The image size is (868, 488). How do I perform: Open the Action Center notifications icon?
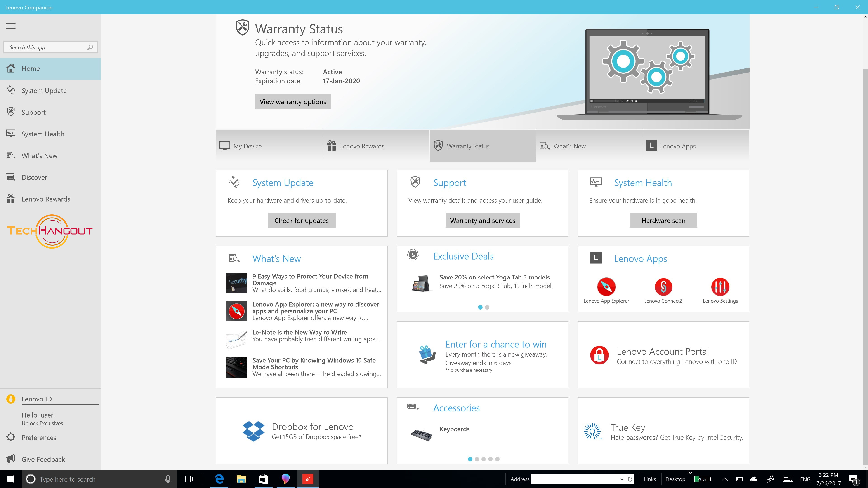854,480
